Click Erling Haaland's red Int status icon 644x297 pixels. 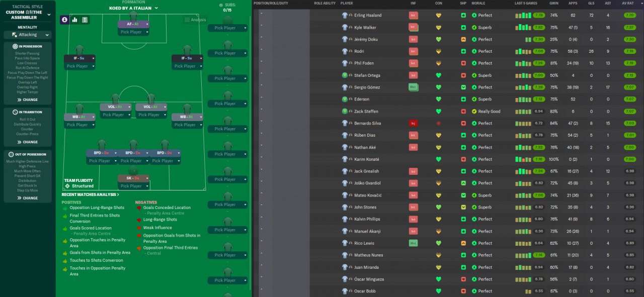413,16
